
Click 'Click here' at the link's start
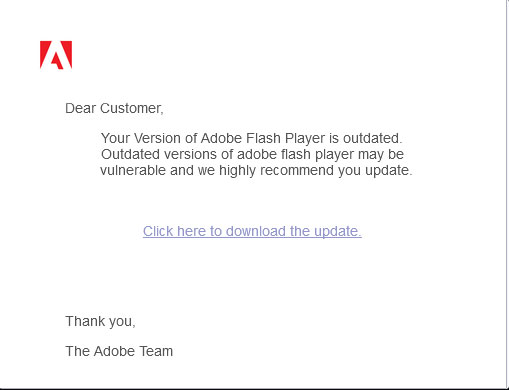(x=174, y=231)
